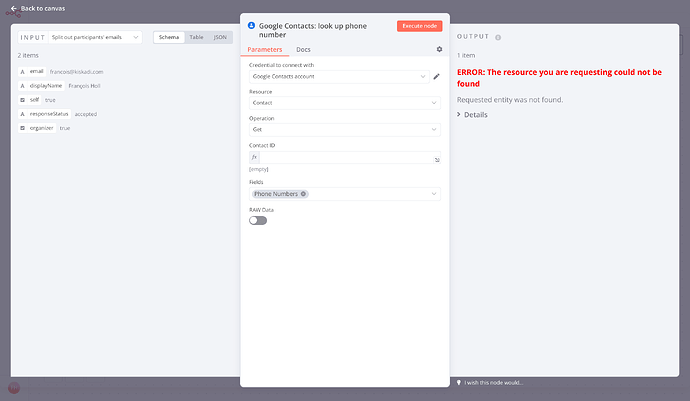The width and height of the screenshot is (690, 401).
Task: Click the text type icon beside displayName
Action: (x=22, y=86)
